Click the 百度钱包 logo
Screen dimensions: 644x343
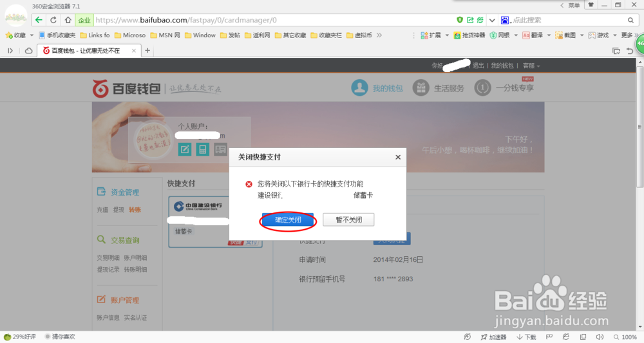click(x=126, y=89)
